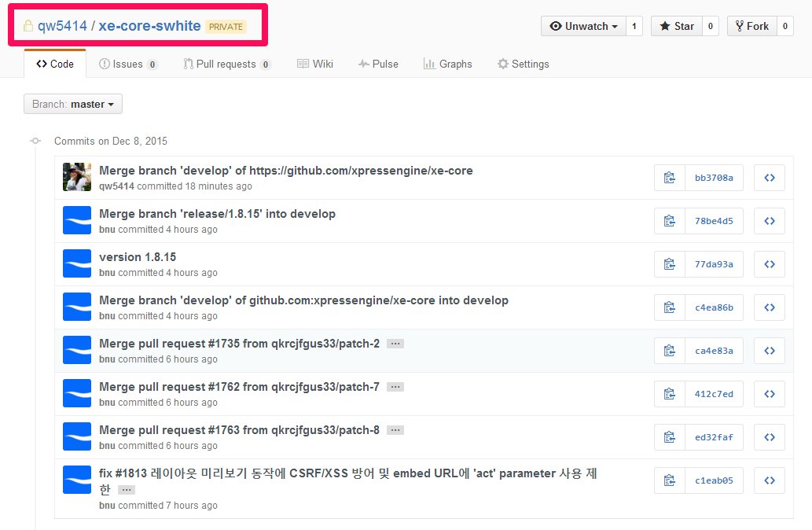The image size is (812, 530).
Task: Open 'version 1.8.15' commit title
Action: point(138,257)
